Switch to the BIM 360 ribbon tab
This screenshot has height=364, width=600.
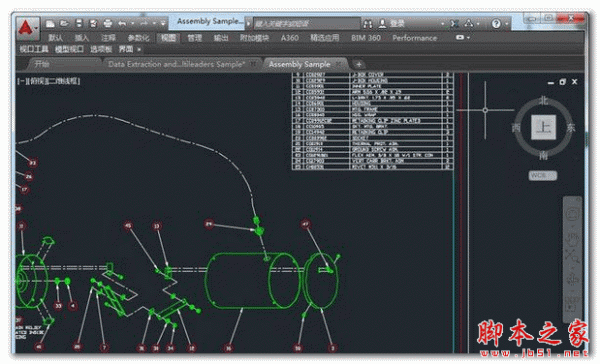(x=366, y=38)
